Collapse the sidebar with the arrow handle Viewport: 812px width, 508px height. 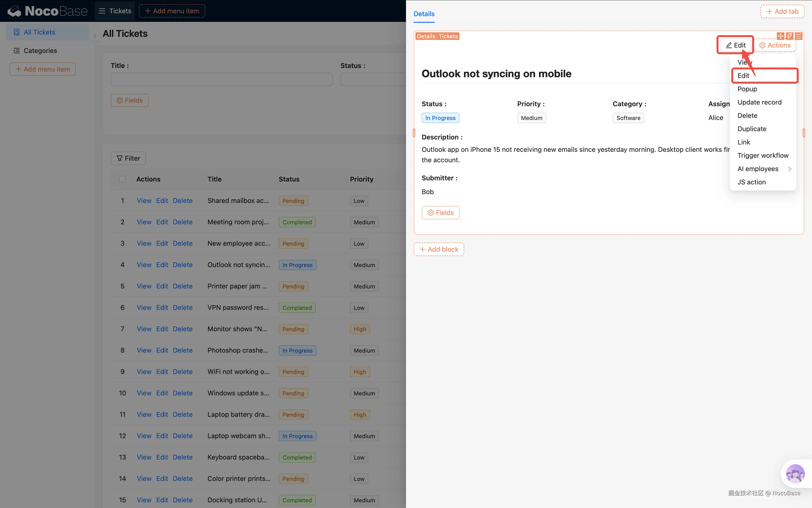(x=95, y=36)
